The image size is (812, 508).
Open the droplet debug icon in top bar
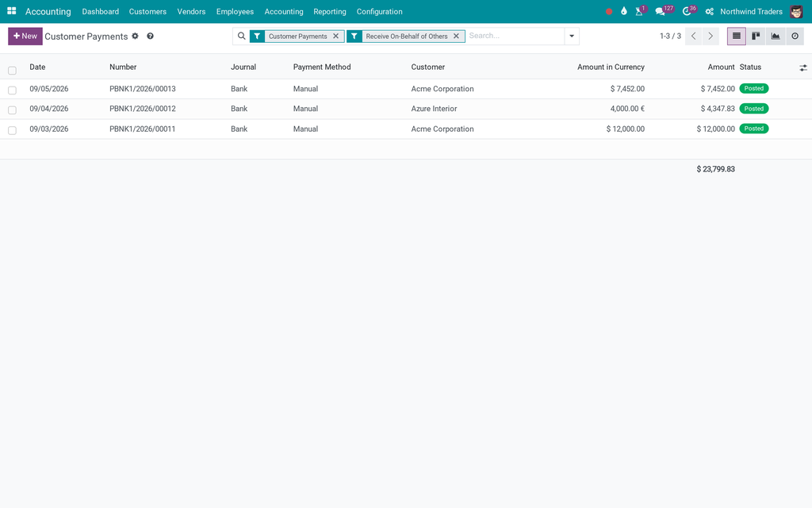624,11
